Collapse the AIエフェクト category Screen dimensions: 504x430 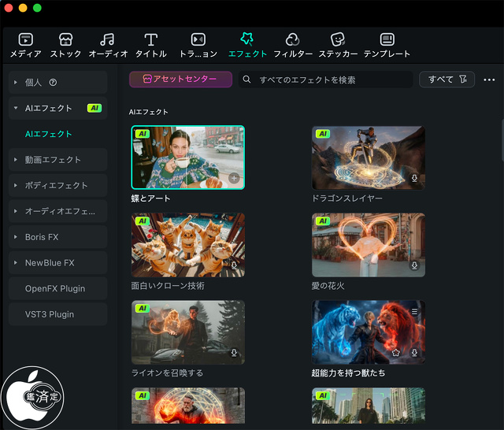point(16,108)
